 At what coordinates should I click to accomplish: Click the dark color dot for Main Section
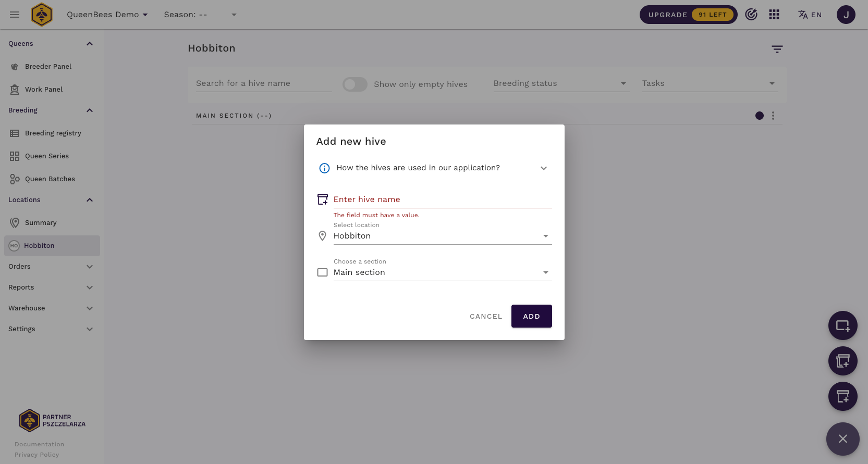tap(760, 116)
